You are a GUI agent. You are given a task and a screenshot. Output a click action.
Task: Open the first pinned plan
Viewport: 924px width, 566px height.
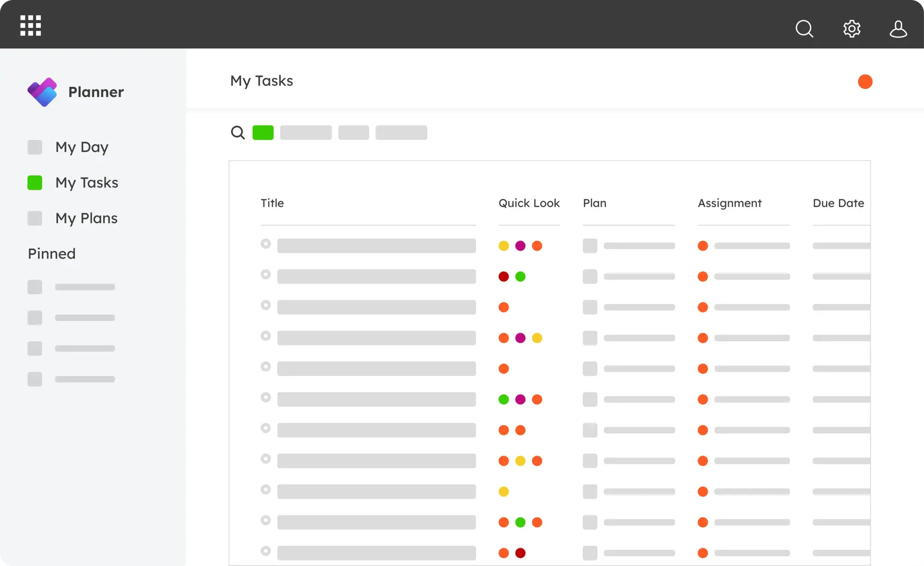72,287
